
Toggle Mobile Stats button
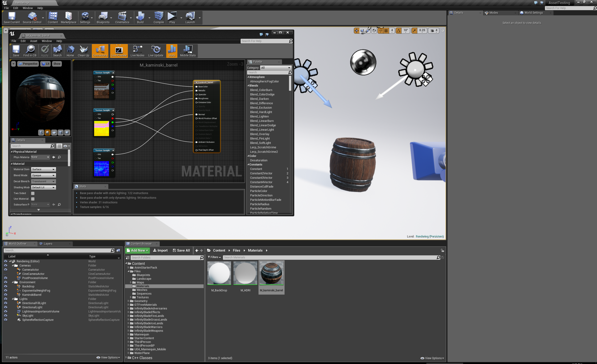click(x=188, y=51)
